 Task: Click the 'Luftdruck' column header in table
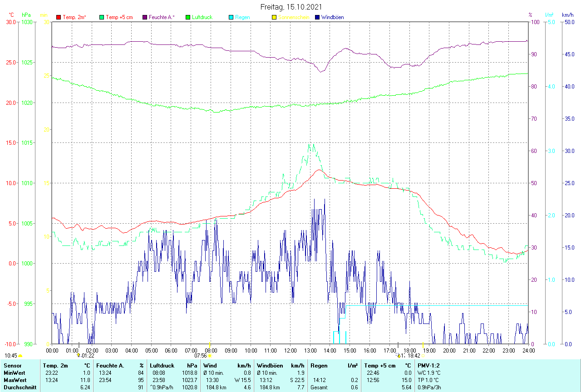[162, 365]
